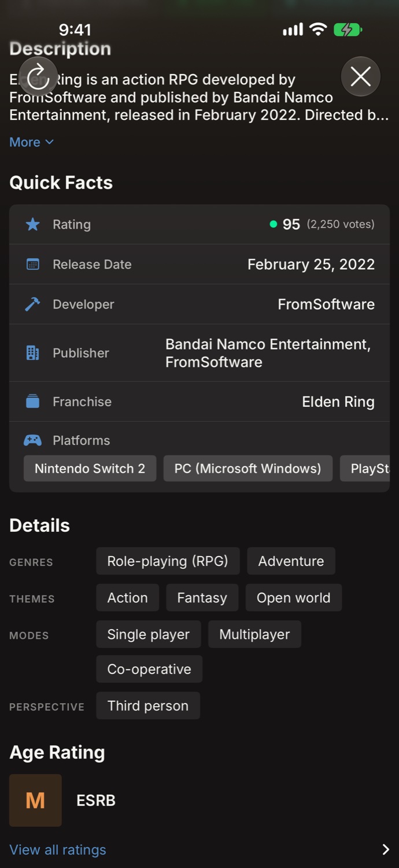Click the building Publisher icon
The height and width of the screenshot is (868, 399).
tap(33, 353)
